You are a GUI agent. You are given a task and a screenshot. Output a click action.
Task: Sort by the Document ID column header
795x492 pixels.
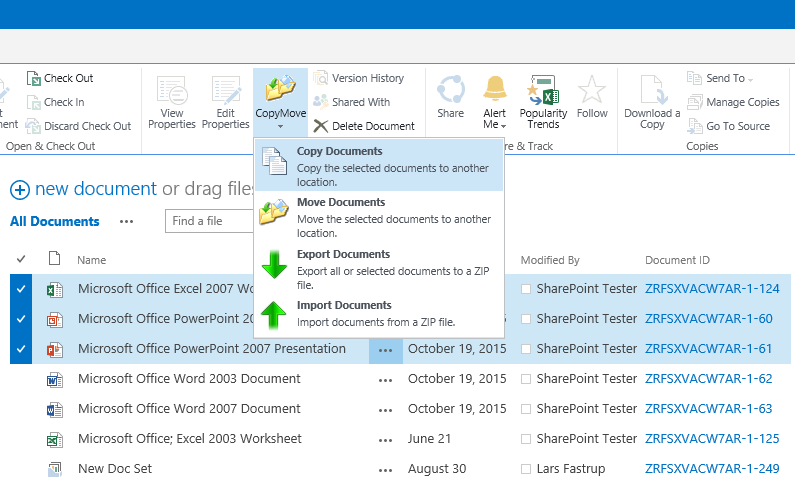[677, 260]
